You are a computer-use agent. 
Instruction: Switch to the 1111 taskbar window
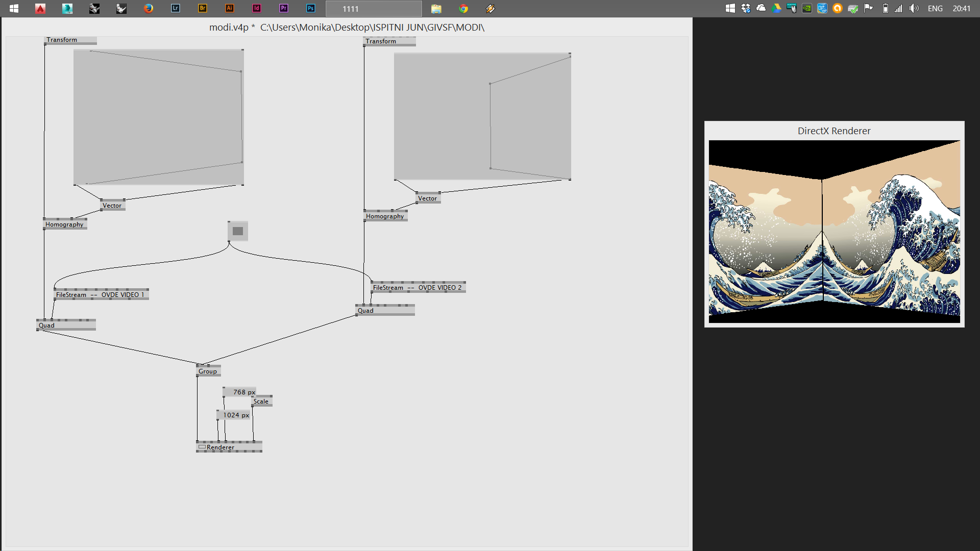(374, 9)
